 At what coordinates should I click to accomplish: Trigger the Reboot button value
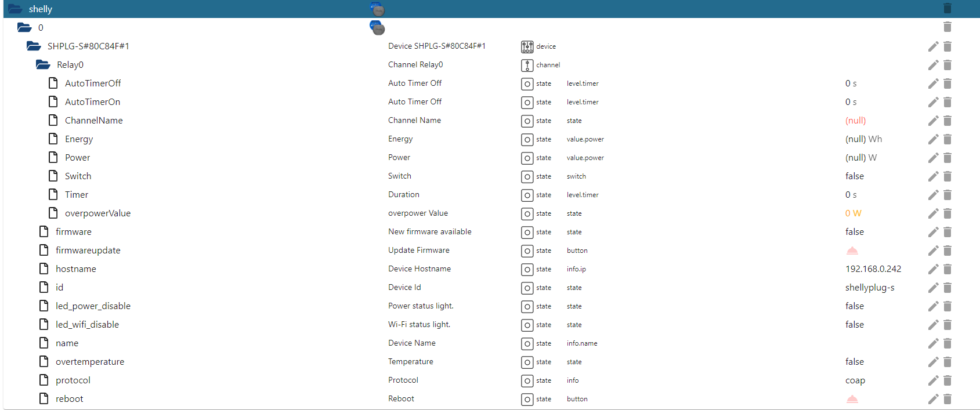(852, 399)
